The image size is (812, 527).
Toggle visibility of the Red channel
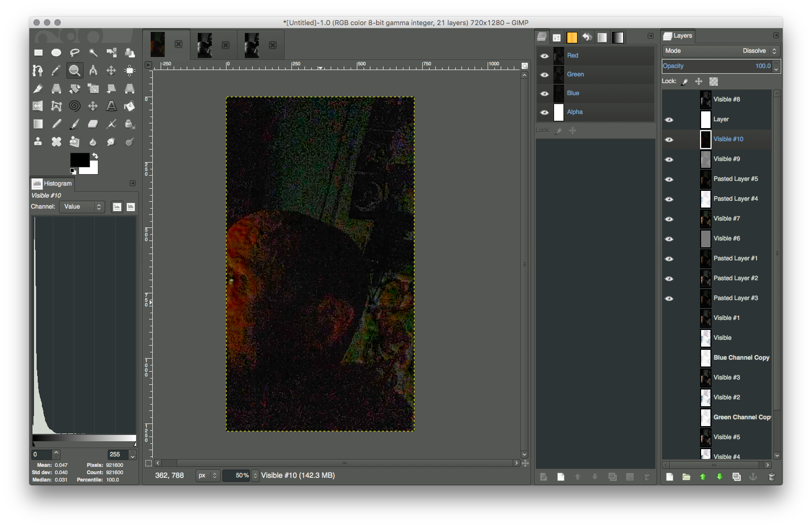tap(545, 56)
